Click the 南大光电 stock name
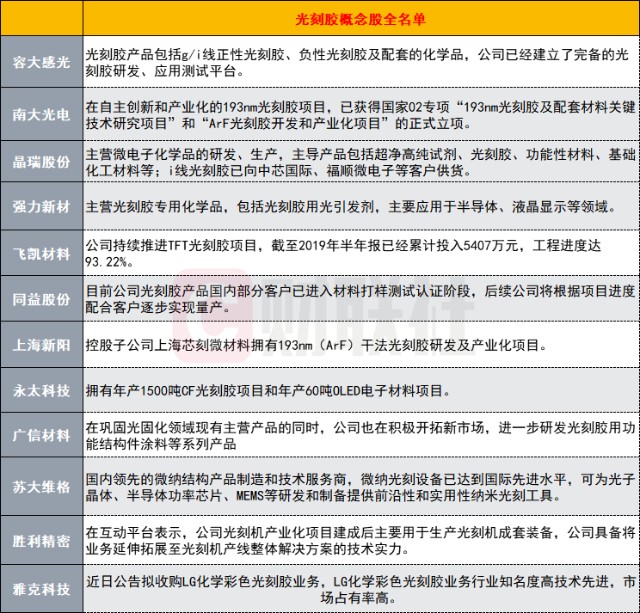Screen dimensions: 640x613 coord(41,112)
